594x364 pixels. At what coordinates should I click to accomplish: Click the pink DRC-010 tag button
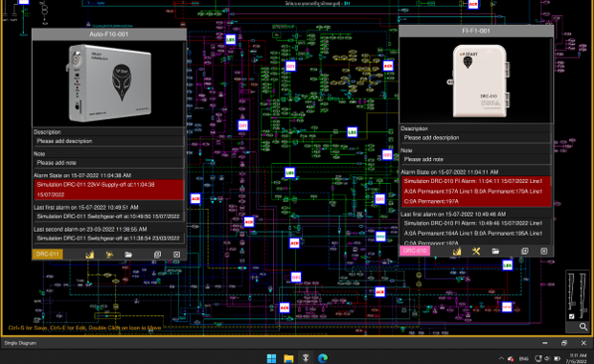415,251
